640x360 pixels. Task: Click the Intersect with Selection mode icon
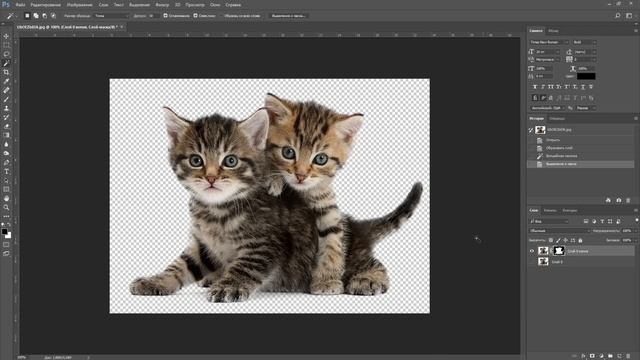pos(53,16)
